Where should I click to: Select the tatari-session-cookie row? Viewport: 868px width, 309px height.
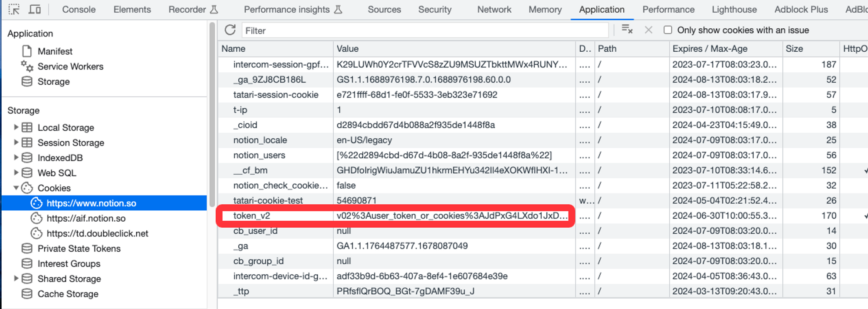point(542,95)
